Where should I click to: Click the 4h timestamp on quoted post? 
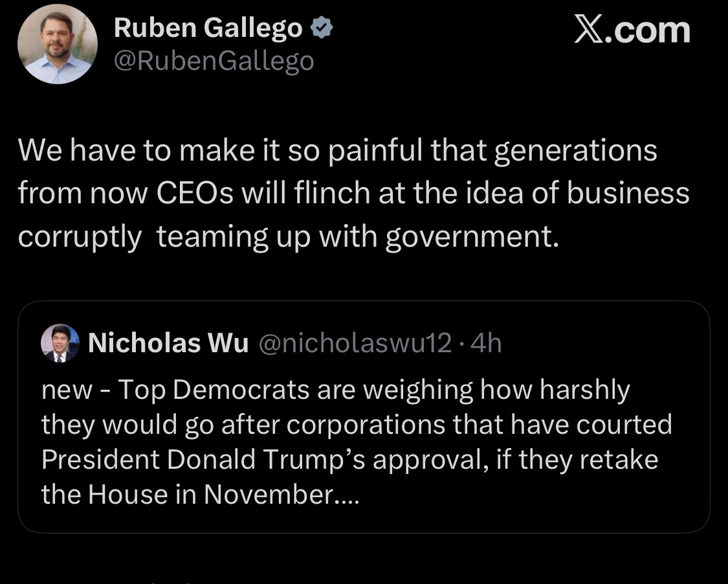tap(487, 343)
